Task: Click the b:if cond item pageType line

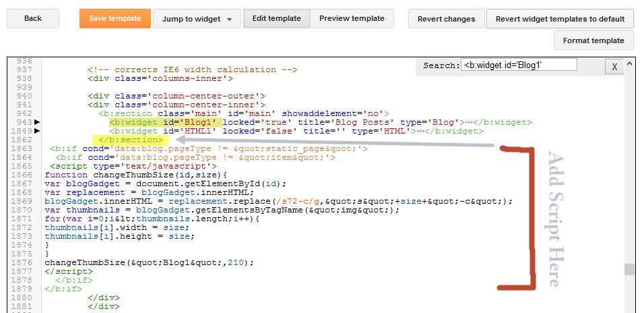Action: [195, 158]
